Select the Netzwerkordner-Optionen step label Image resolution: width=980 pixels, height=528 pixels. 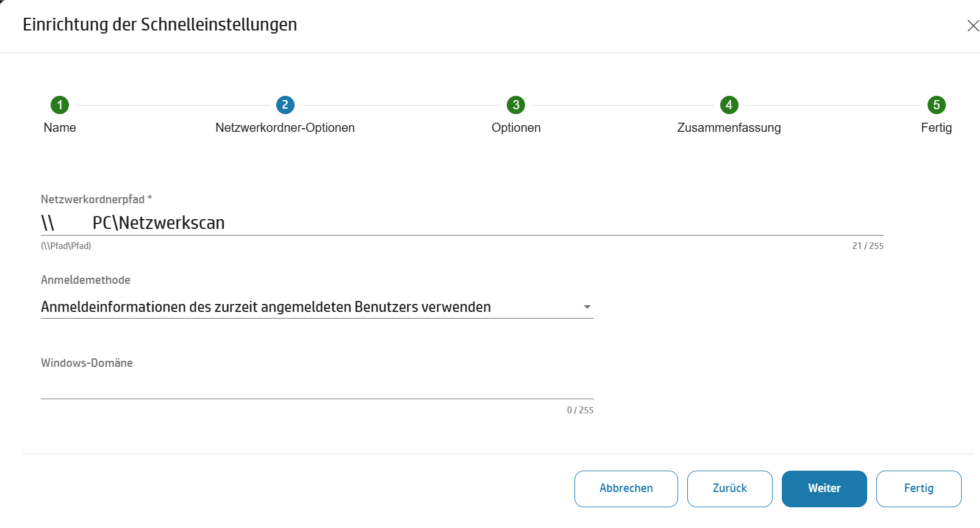coord(285,128)
